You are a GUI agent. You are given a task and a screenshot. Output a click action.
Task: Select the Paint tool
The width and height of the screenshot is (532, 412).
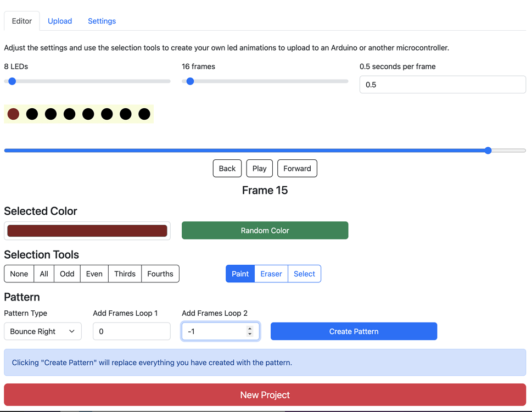click(x=240, y=273)
